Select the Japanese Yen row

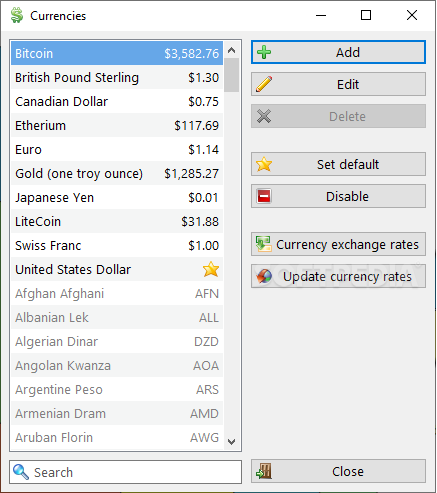tap(117, 198)
